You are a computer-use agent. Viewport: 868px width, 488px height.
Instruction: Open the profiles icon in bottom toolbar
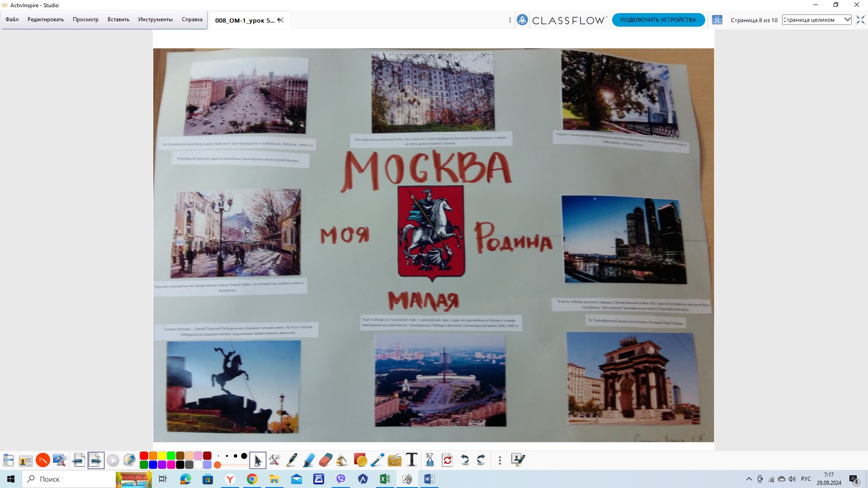click(x=26, y=460)
